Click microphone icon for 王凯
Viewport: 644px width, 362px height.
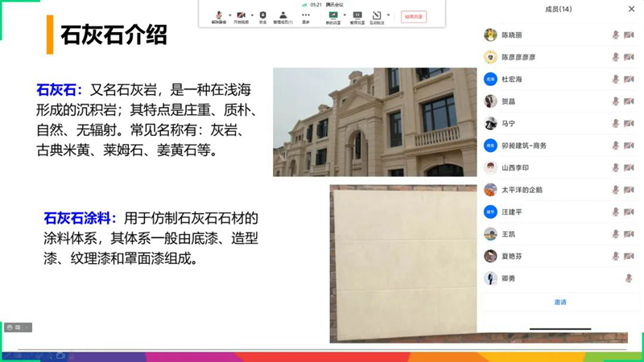[x=616, y=234]
